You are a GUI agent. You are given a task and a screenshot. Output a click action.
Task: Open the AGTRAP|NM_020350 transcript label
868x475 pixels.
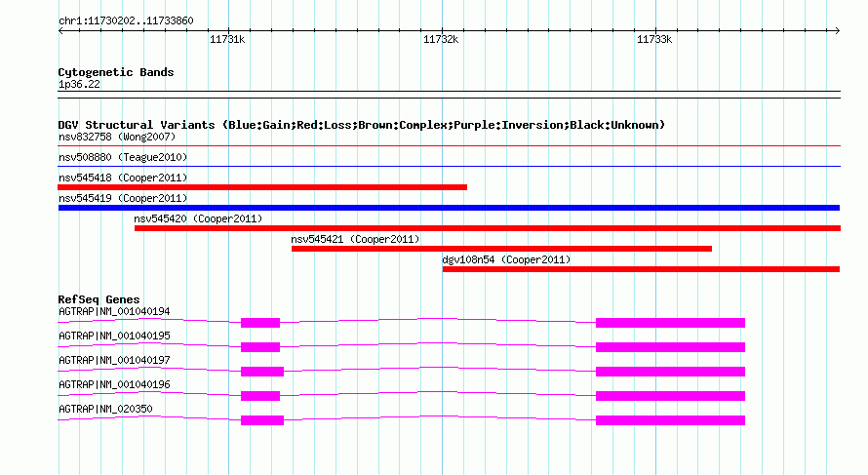105,409
